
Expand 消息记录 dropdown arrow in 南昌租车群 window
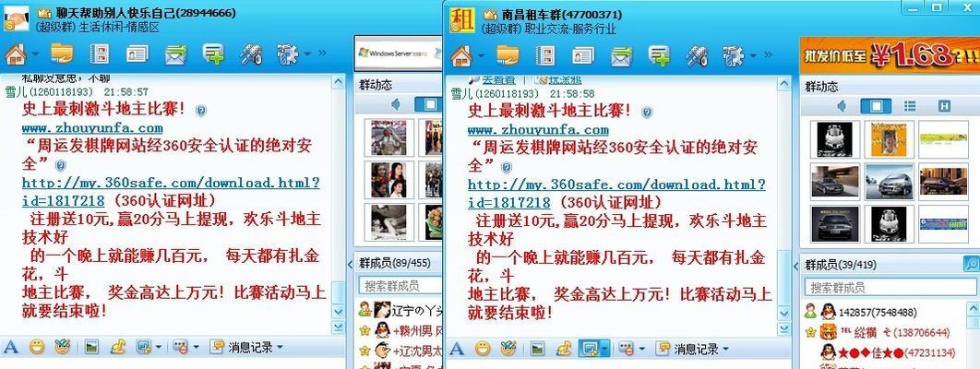[x=725, y=349]
